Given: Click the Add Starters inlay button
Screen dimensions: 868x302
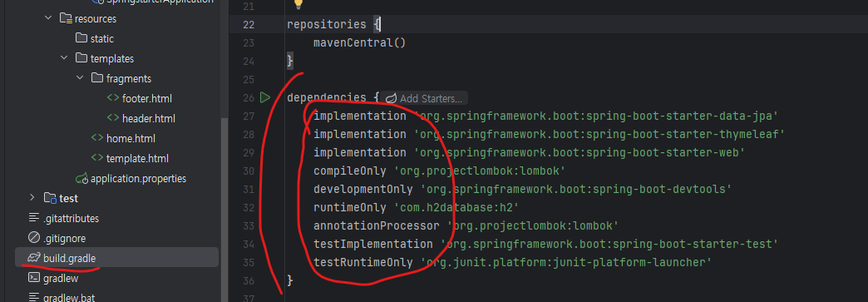Looking at the screenshot, I should click(424, 99).
